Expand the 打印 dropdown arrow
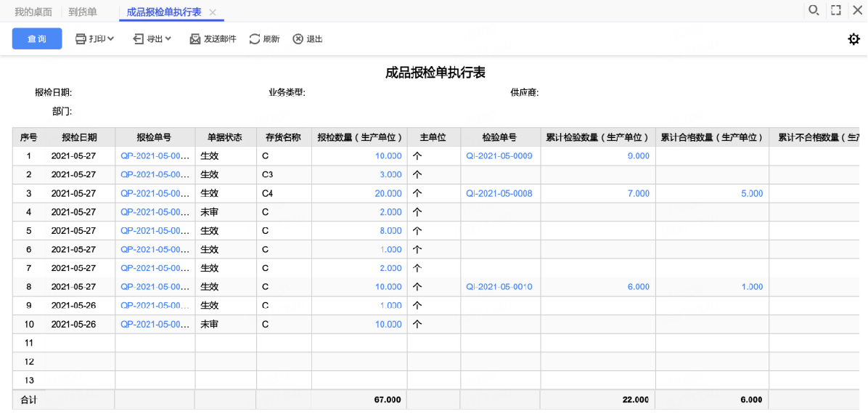Screen dimensions: 868x414 pyautogui.click(x=111, y=38)
